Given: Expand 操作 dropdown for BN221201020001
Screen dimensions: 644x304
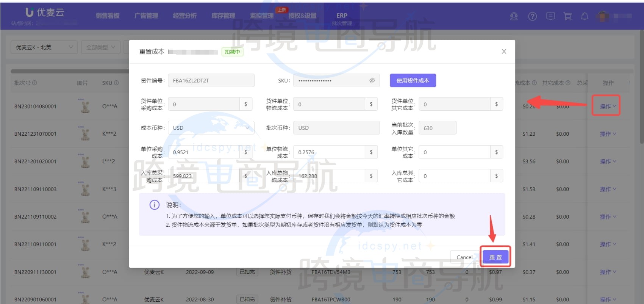Looking at the screenshot, I should (608, 161).
